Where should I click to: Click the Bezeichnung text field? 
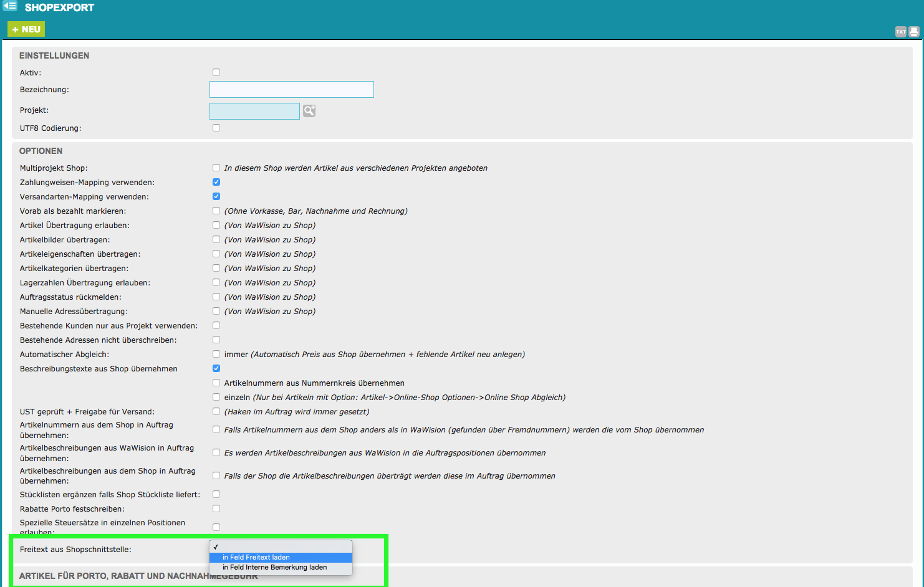coord(292,90)
